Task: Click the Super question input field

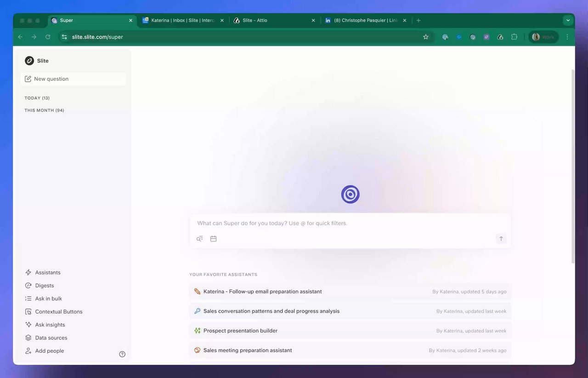Action: [x=350, y=223]
